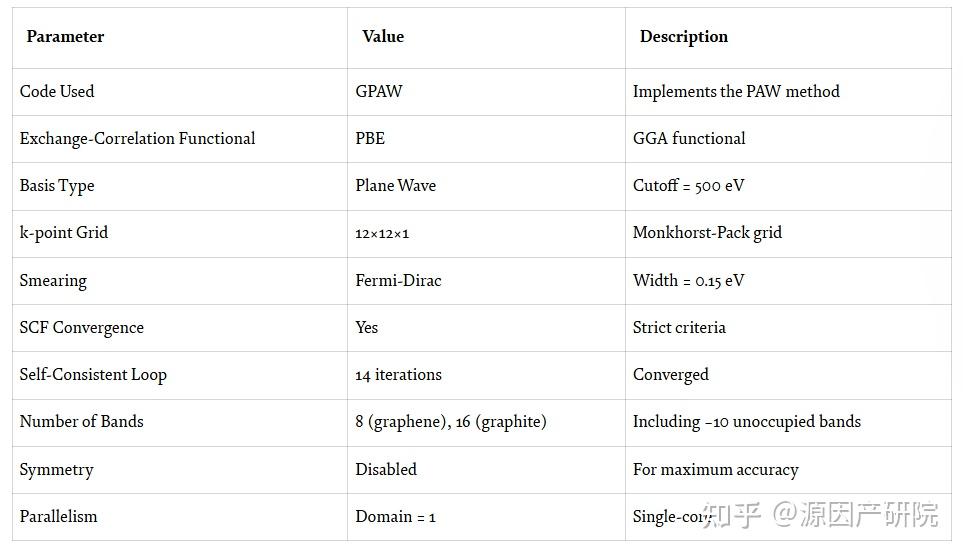Click the Value column header

pos(383,37)
